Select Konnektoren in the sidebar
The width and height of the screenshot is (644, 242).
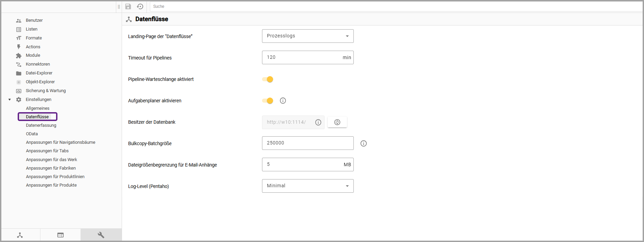tap(38, 64)
